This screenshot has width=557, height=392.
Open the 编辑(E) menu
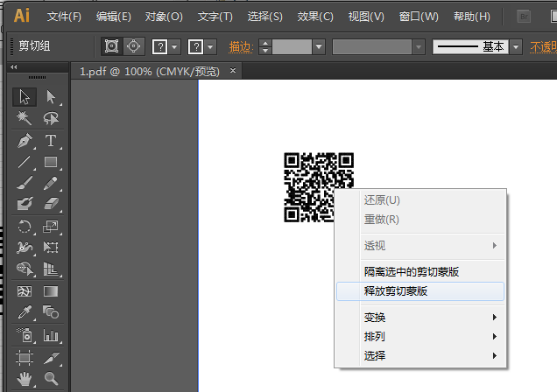pyautogui.click(x=113, y=17)
